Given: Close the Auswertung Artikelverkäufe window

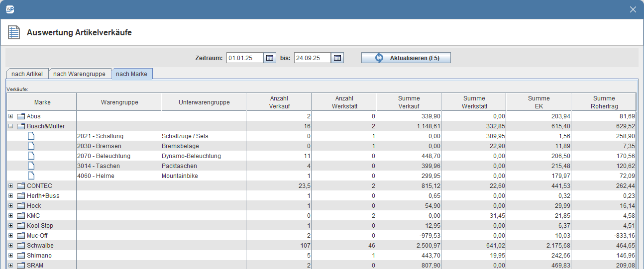Looking at the screenshot, I should pos(633,9).
